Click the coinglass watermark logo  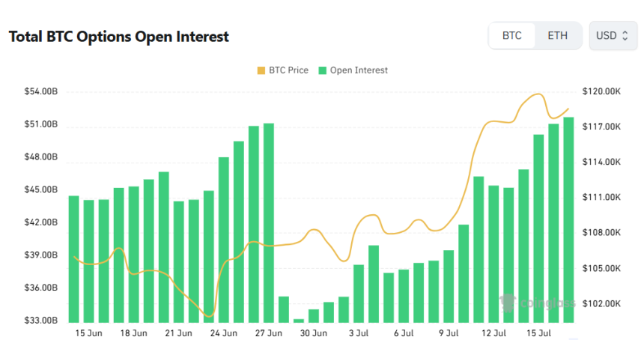coord(538,303)
